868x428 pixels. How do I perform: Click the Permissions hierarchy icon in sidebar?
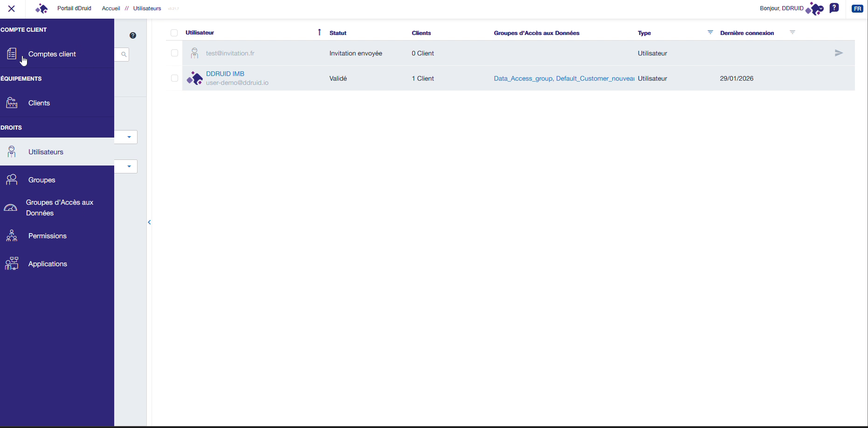pos(12,236)
